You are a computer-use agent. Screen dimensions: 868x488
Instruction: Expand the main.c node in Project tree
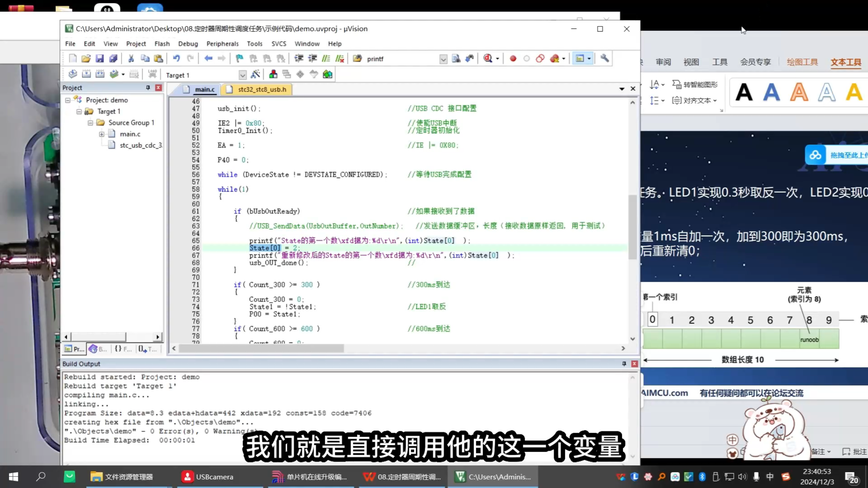102,134
